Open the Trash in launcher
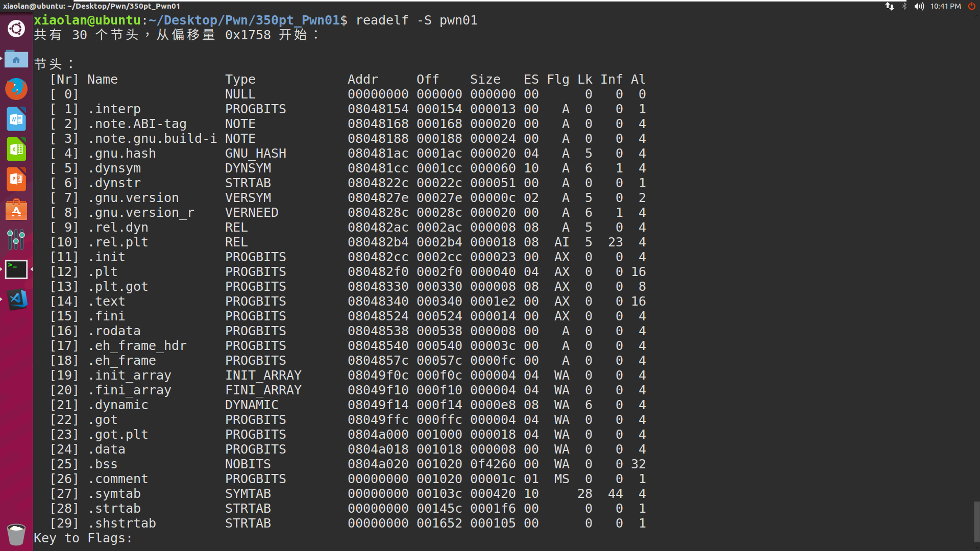980x551 pixels. 16,534
